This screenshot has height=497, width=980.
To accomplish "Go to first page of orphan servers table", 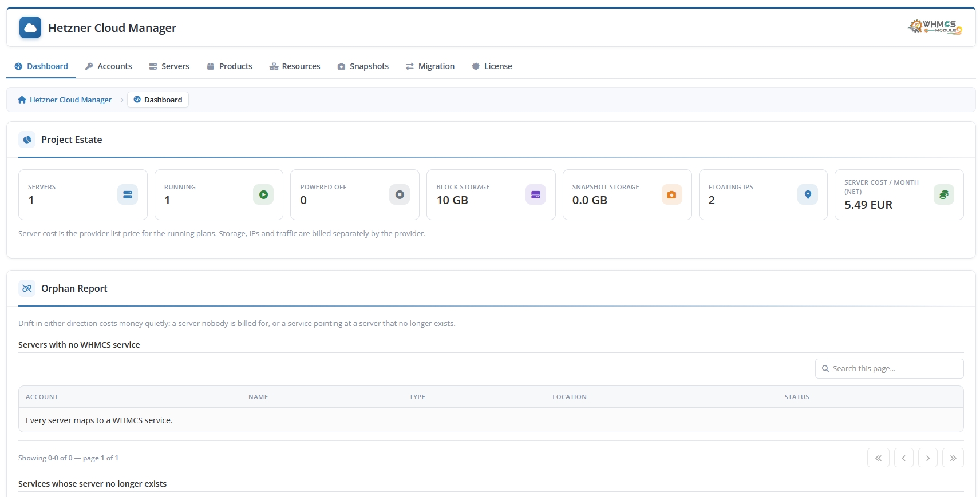I will pos(878,458).
